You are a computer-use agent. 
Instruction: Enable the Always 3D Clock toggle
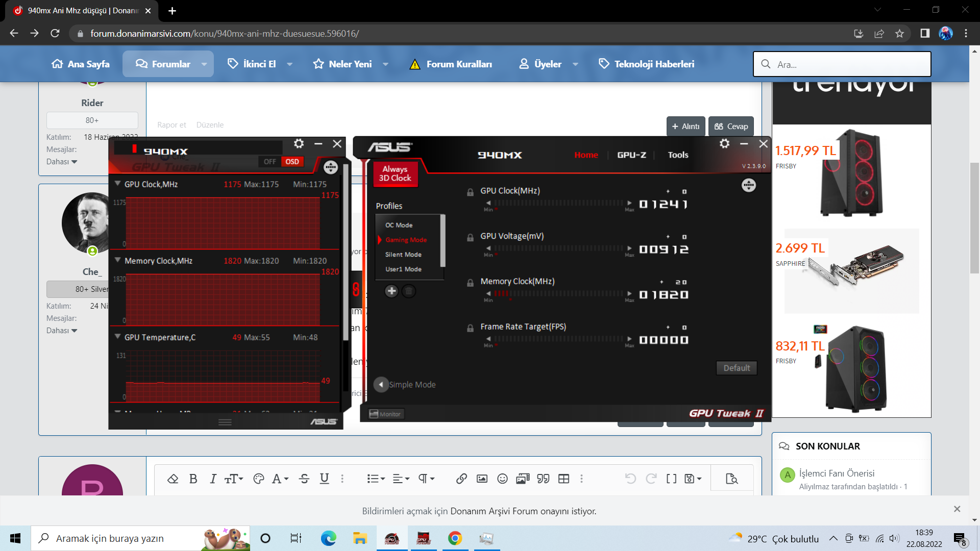tap(395, 173)
